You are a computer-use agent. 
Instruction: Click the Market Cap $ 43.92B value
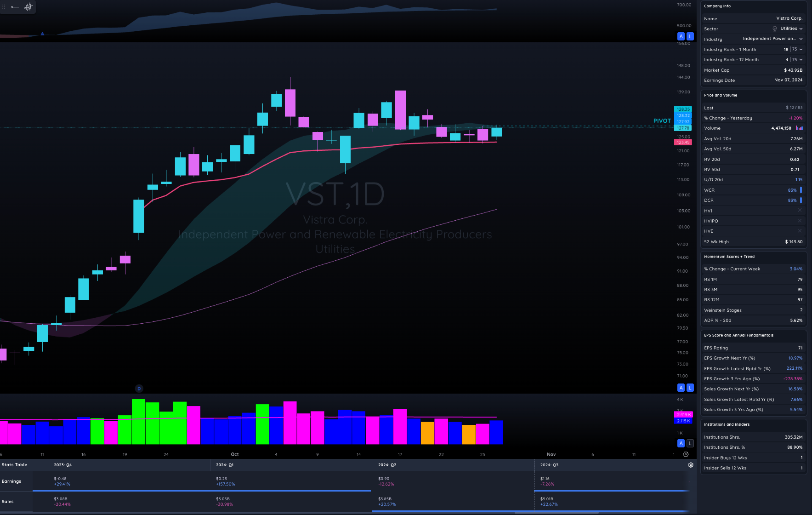(x=793, y=70)
